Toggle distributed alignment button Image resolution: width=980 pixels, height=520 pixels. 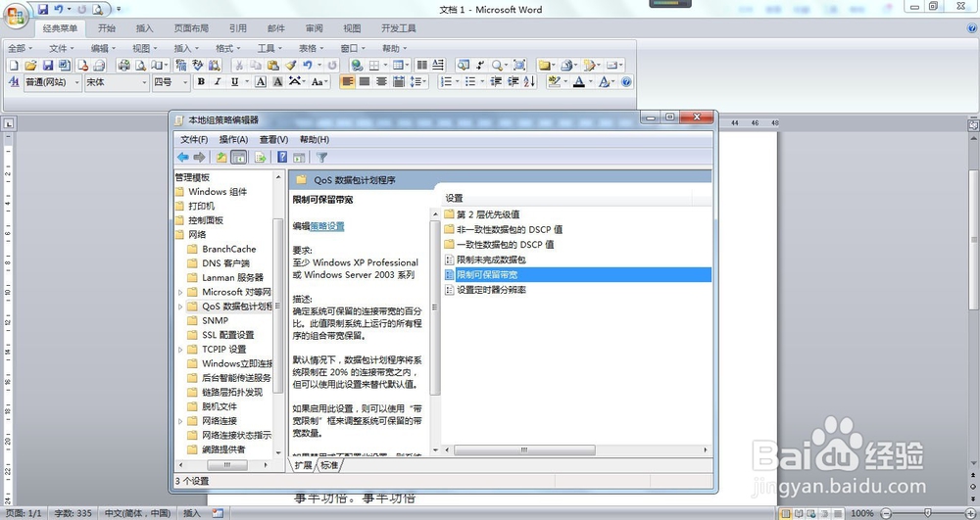coord(399,82)
